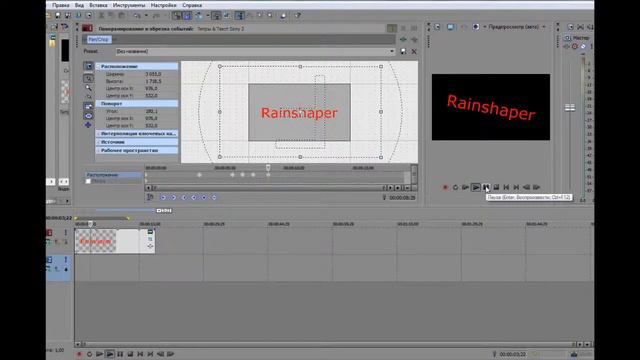Click the first keyframe diamond on Pan/Crop timeline

pyautogui.click(x=200, y=175)
